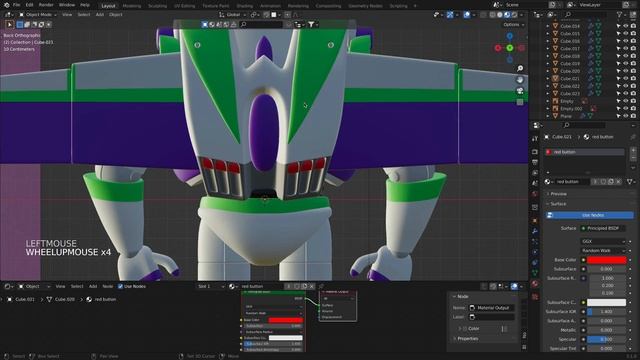Toggle selectability of Cube.019 via arrow icon

click(x=618, y=64)
